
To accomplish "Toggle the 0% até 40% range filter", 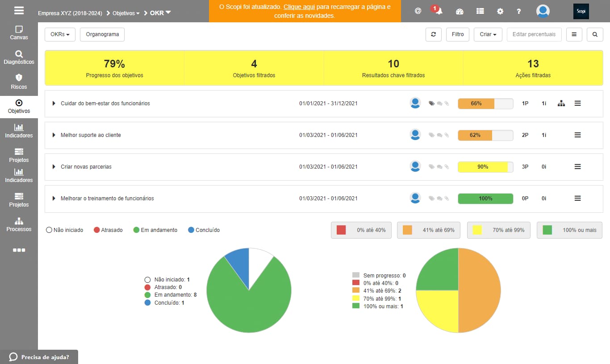I will pyautogui.click(x=361, y=230).
